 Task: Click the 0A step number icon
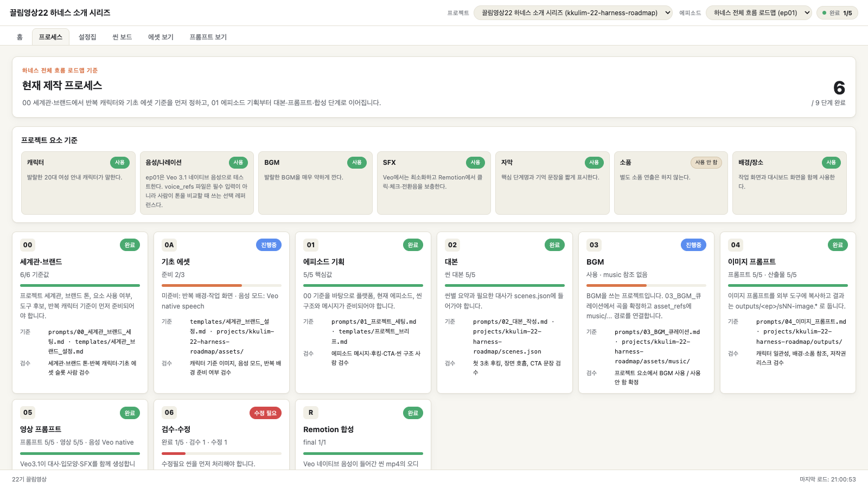click(169, 245)
